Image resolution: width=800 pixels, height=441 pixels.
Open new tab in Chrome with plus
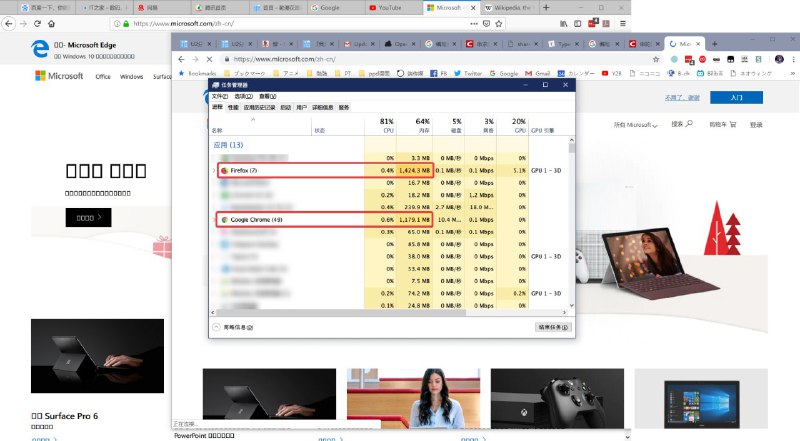(x=715, y=44)
